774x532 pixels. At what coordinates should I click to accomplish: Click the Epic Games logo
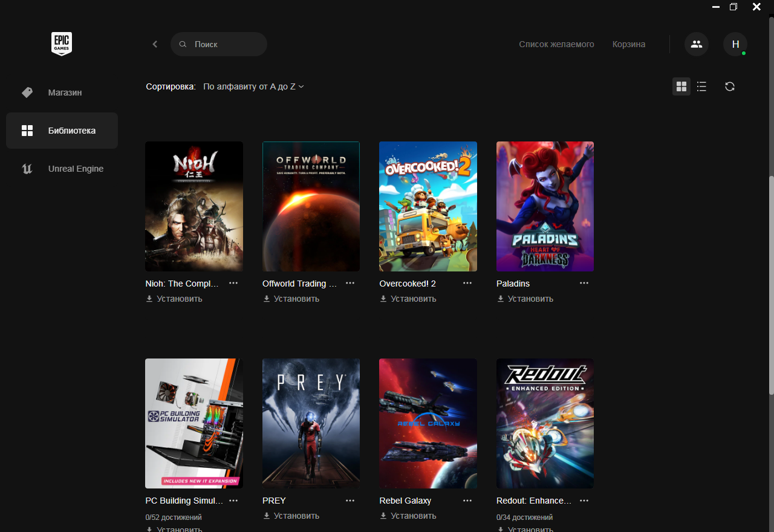point(62,44)
